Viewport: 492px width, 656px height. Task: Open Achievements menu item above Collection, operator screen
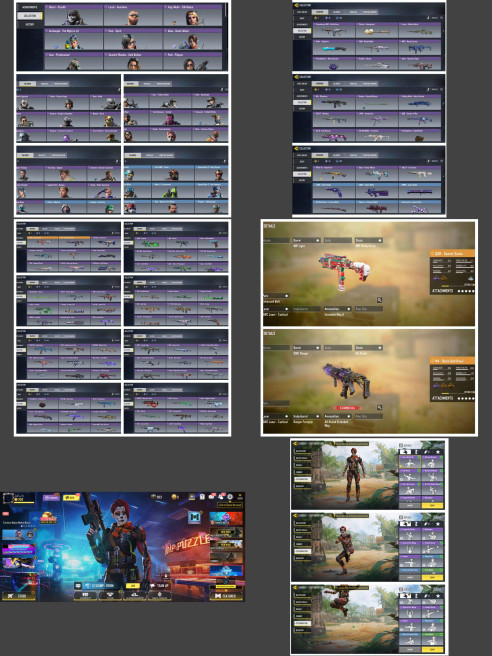(x=30, y=7)
